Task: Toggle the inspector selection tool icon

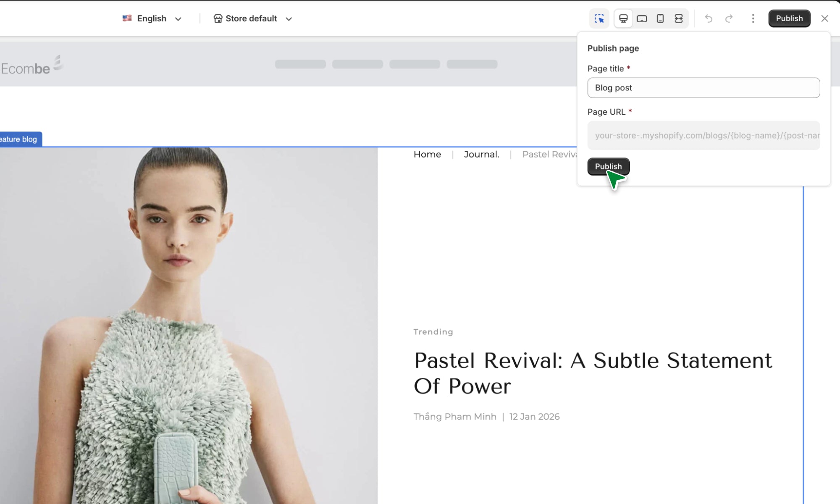Action: [599, 18]
